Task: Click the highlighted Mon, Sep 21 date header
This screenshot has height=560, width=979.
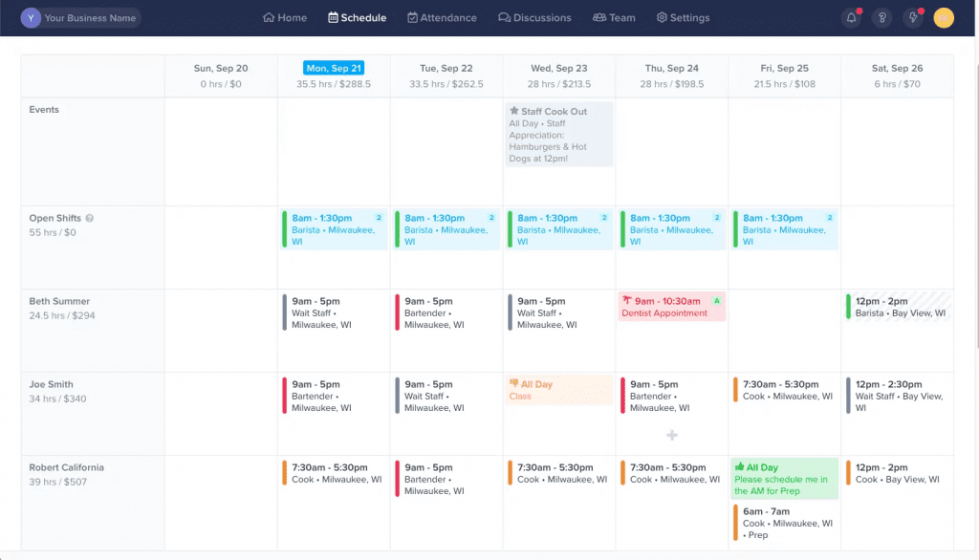Action: [333, 67]
